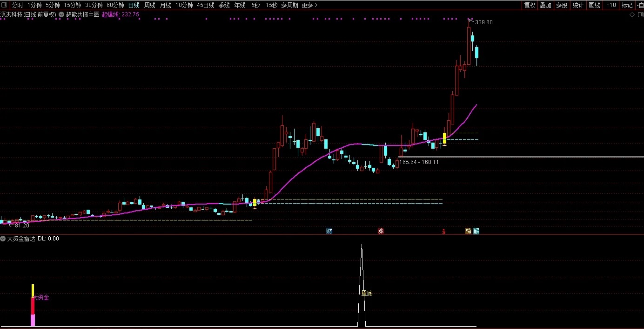Expand the 超能共振主图 indicator dropdown arrow
This screenshot has height=329, width=644.
(x=61, y=14)
